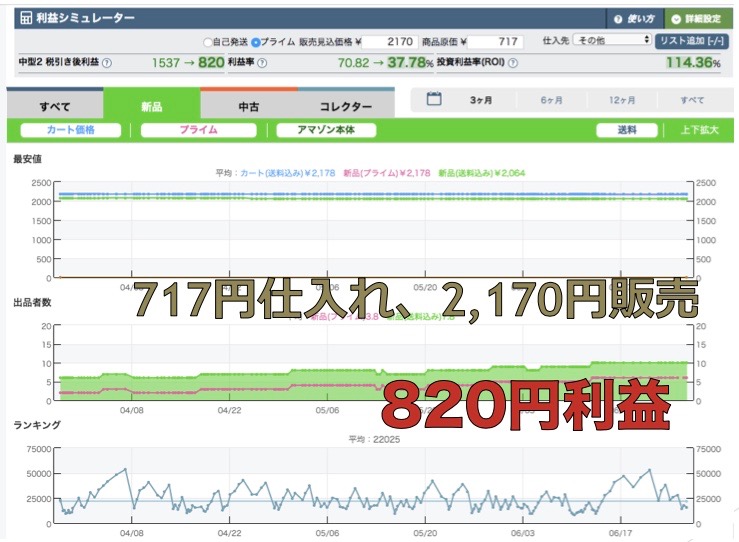Open the 仕入先 dropdown
Viewport: 739px width, 542px height.
coord(612,41)
